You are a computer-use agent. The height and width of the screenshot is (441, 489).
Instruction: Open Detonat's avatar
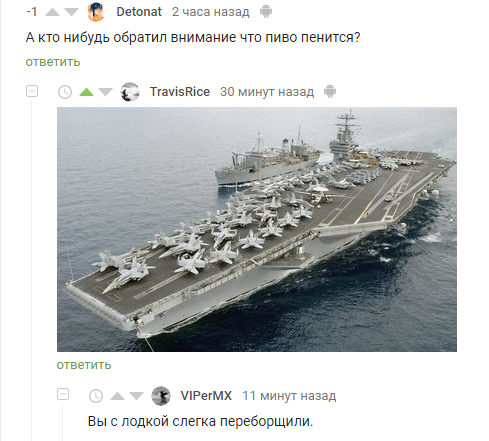click(96, 12)
